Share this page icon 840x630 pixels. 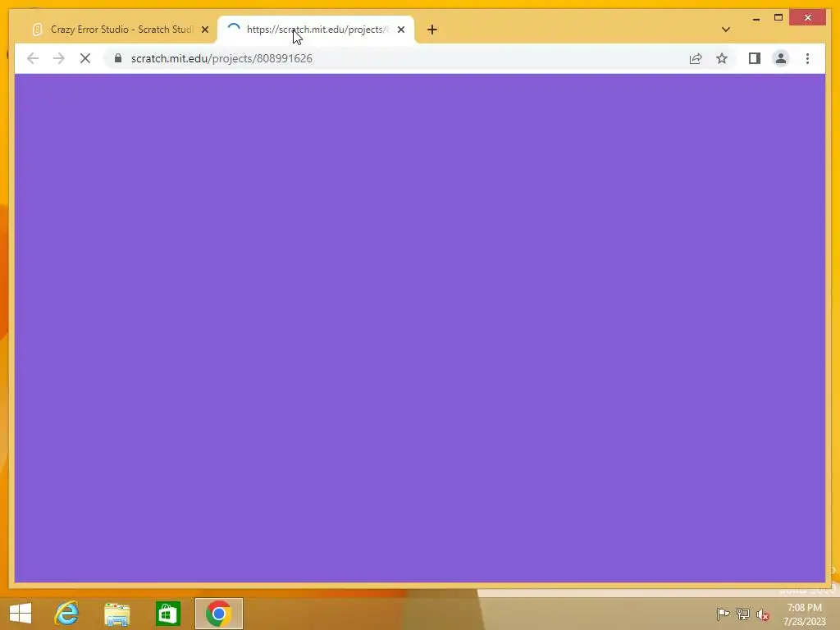pos(696,58)
